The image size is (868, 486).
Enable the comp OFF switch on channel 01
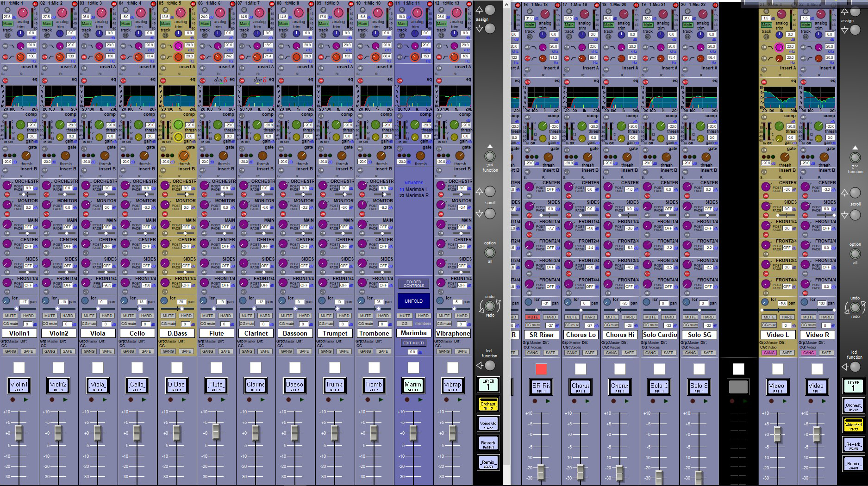click(x=6, y=115)
